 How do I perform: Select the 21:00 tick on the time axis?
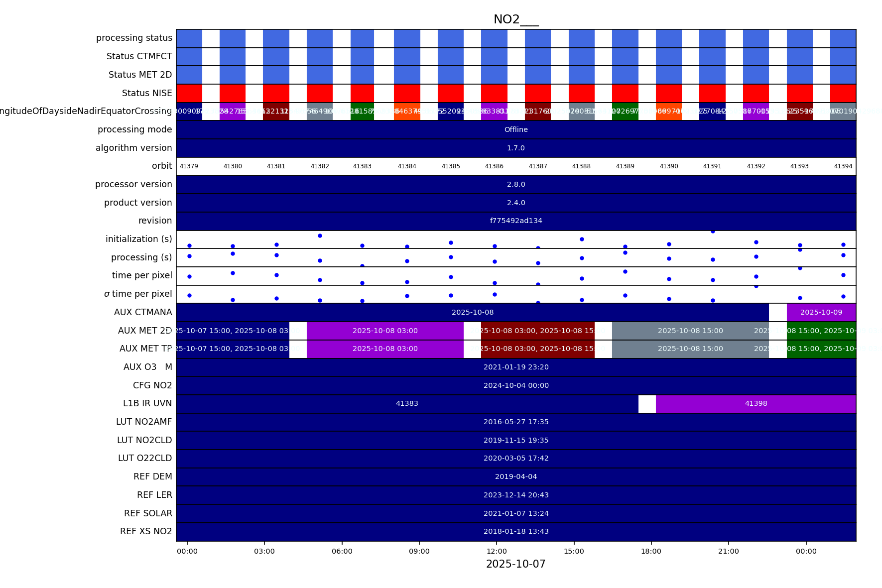(x=729, y=551)
